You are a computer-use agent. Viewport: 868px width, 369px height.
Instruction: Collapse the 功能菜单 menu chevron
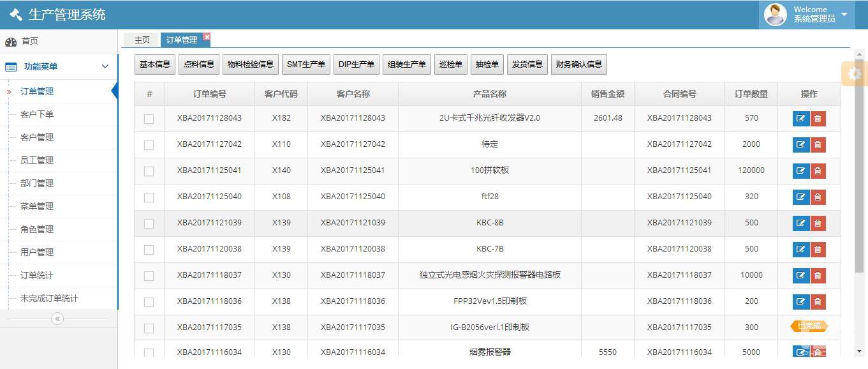(x=105, y=66)
